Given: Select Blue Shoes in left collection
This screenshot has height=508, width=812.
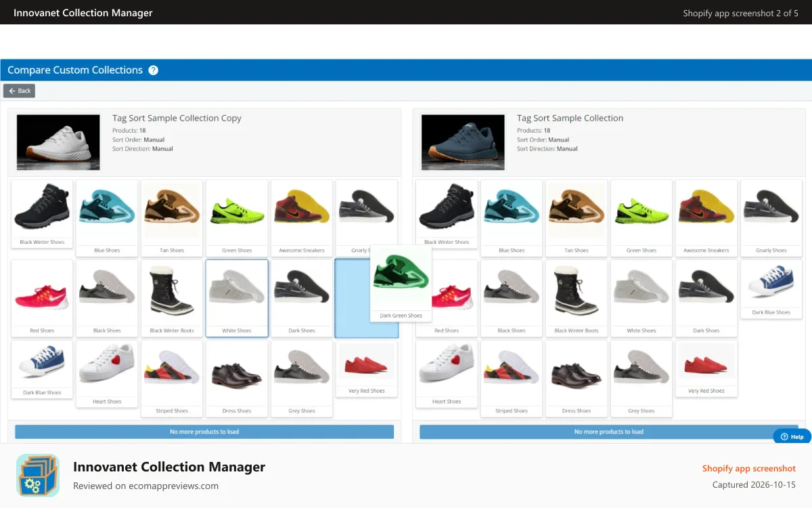Looking at the screenshot, I should point(107,217).
